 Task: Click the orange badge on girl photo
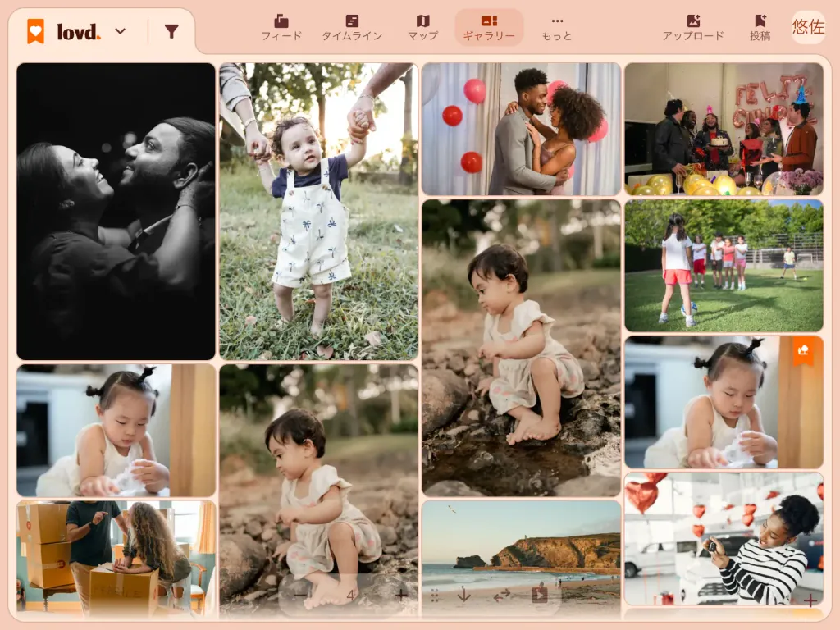(x=802, y=350)
